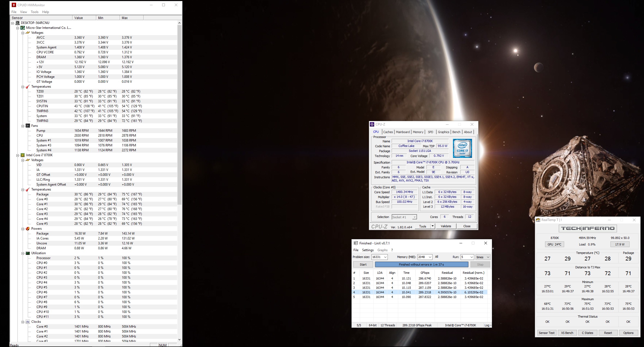Open the Problem size dropdown in LinX
The image size is (644, 347).
(385, 257)
